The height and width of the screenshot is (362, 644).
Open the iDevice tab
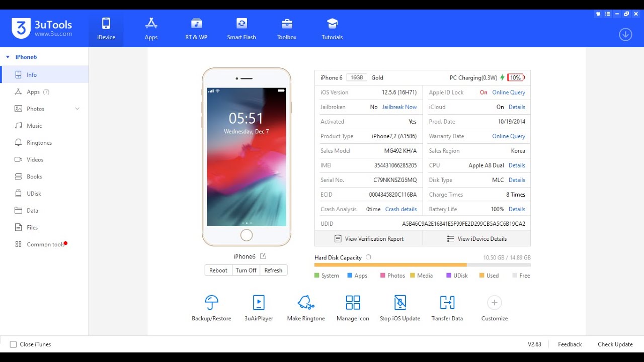coord(106,29)
